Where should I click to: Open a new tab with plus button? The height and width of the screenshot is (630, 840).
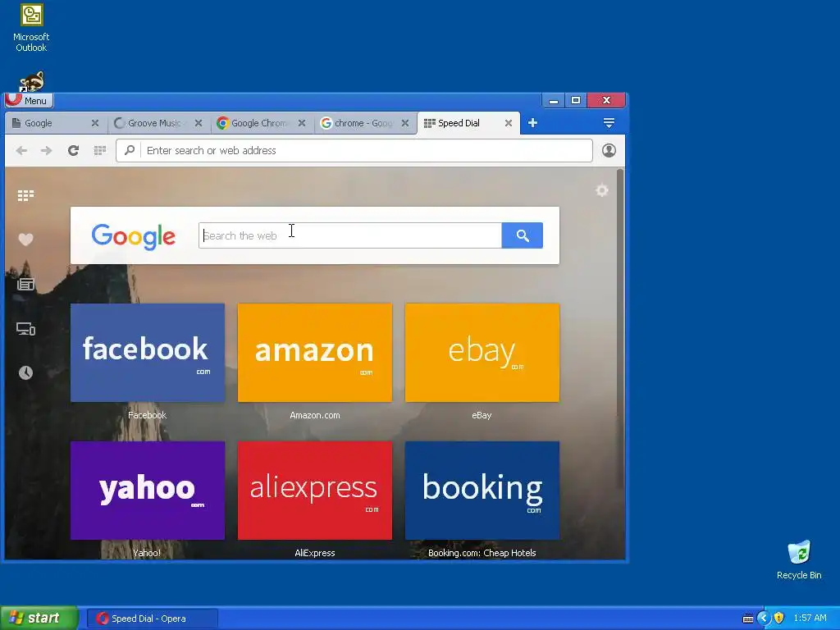[x=532, y=123]
